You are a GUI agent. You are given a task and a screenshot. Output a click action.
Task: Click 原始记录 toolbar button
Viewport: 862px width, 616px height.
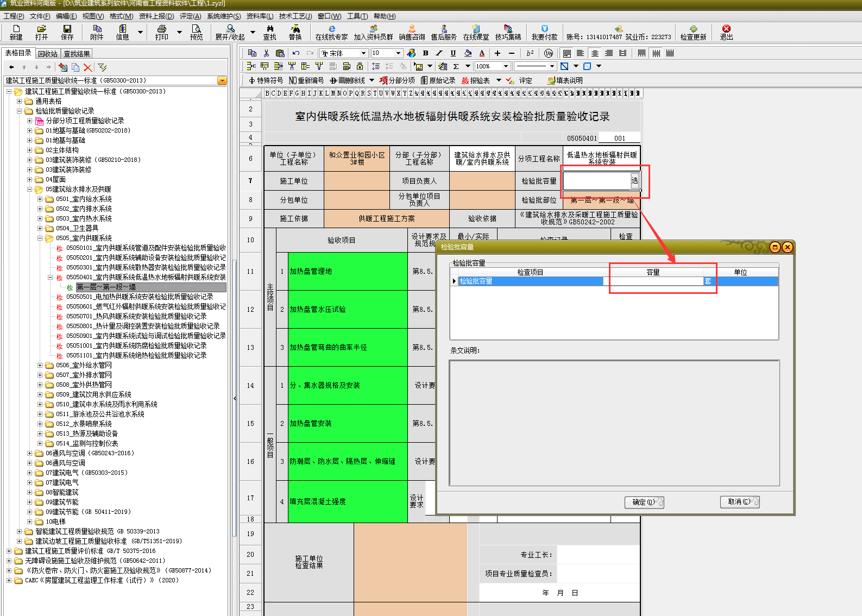pos(438,80)
